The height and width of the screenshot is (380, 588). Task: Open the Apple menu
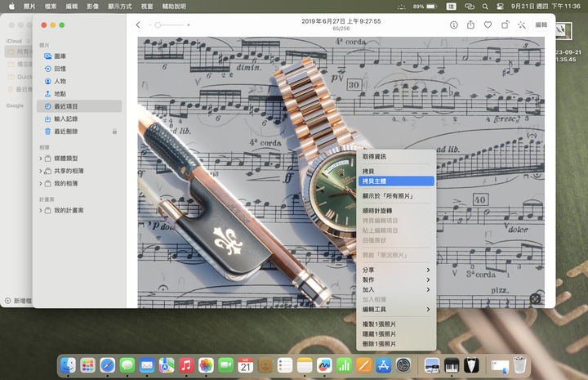point(12,7)
